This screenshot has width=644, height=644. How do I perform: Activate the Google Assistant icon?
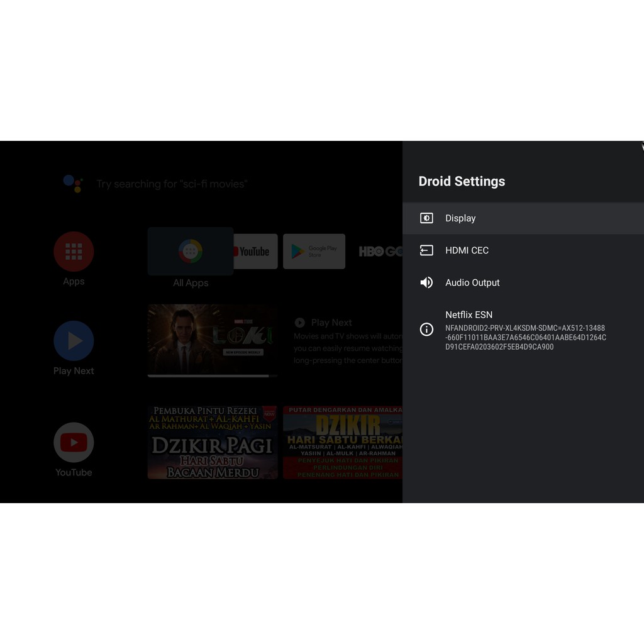point(73,184)
